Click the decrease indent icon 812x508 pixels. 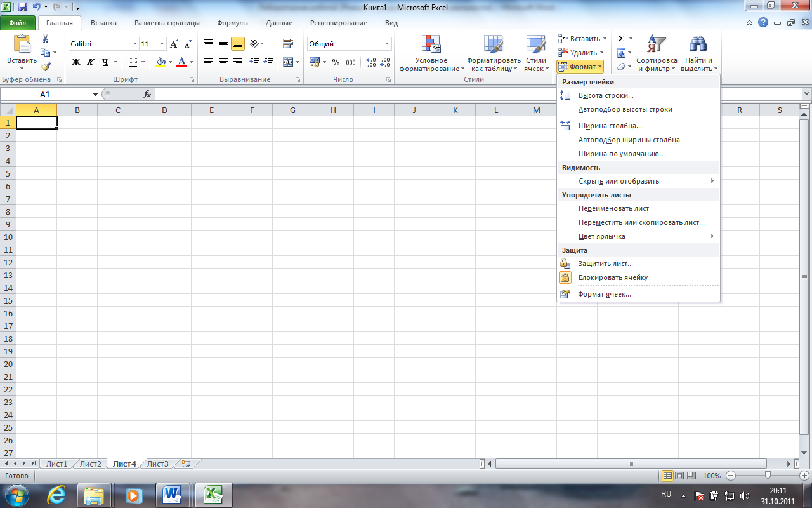255,62
